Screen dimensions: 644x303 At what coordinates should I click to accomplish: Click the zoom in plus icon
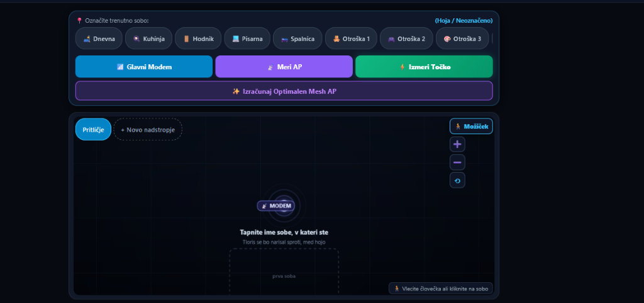[x=457, y=144]
